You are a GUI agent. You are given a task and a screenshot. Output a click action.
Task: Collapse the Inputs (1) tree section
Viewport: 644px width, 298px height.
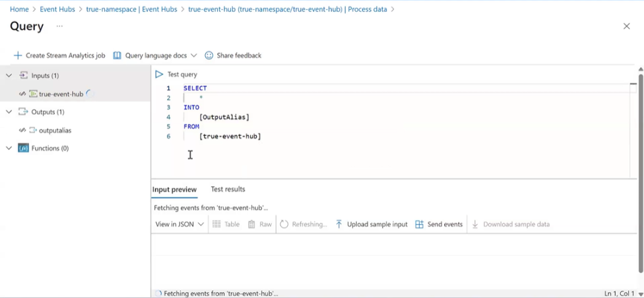click(x=9, y=76)
